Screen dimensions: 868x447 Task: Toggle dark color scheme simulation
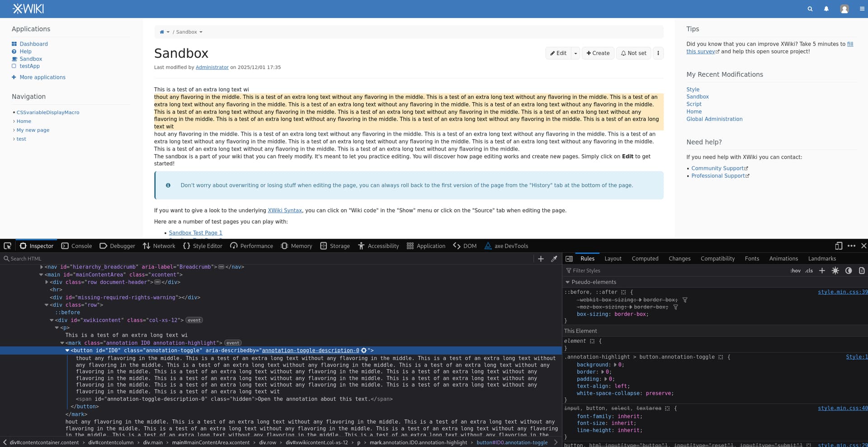(849, 271)
